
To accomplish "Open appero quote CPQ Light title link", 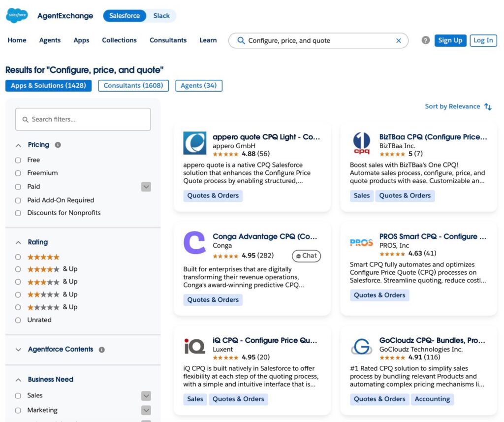I will (266, 137).
